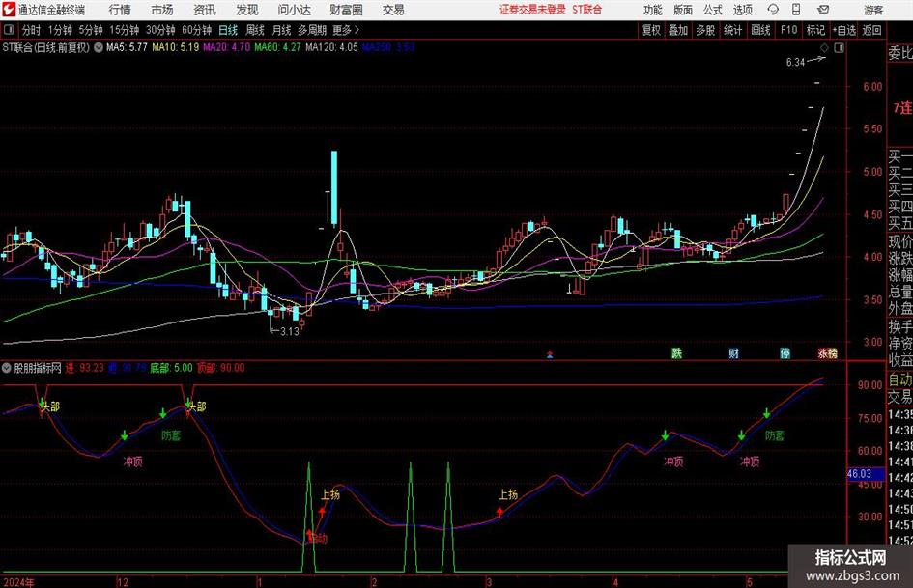Switch to 周线 weekly chart

tap(254, 30)
